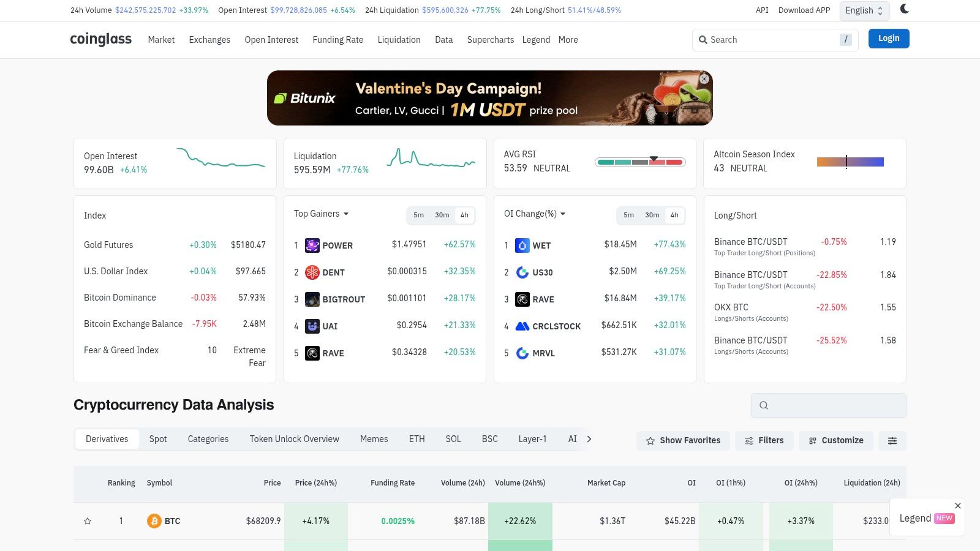This screenshot has width=980, height=551.
Task: Toggle dark mode moon icon
Action: click(x=904, y=9)
